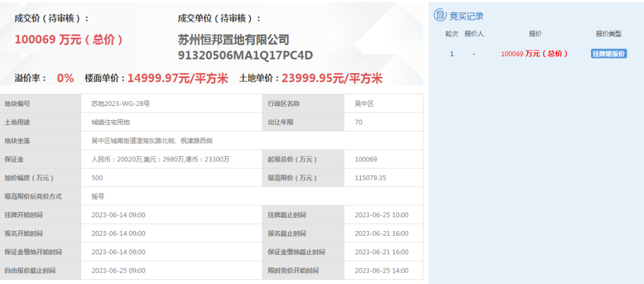Click the 溢价率 0% value

click(x=66, y=78)
